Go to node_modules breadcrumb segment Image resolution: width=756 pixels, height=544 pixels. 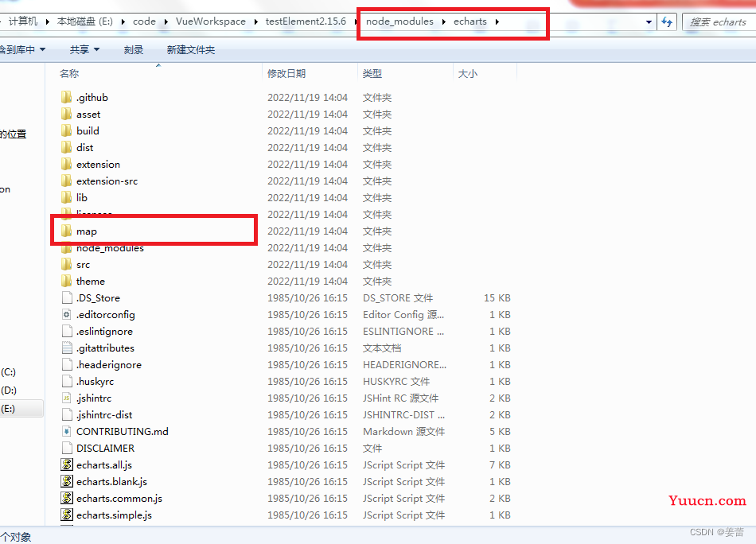tap(399, 21)
